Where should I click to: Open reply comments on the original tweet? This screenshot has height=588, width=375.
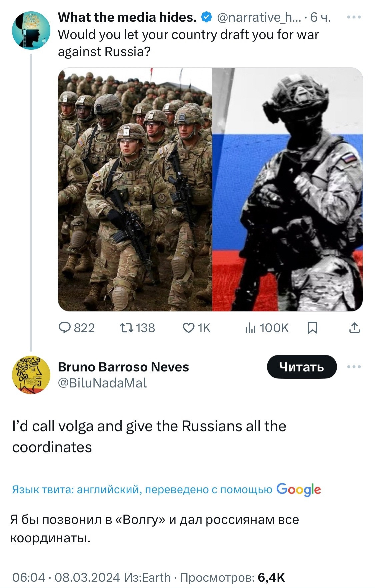(76, 328)
